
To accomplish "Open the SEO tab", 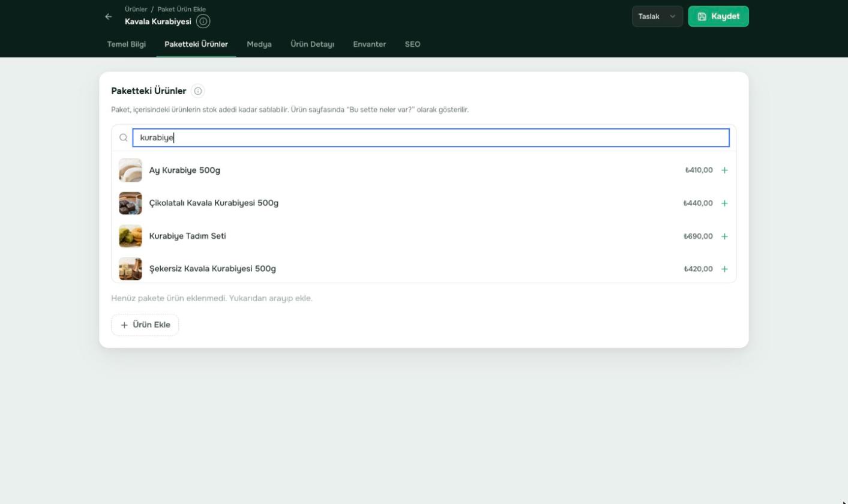I will [413, 44].
